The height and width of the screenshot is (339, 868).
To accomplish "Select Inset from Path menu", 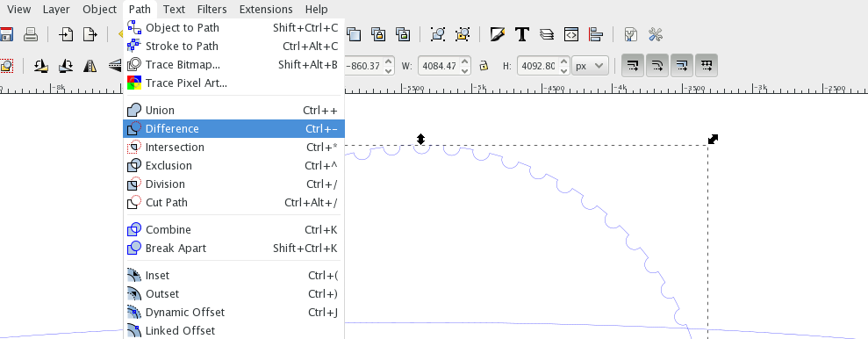I will [x=233, y=275].
